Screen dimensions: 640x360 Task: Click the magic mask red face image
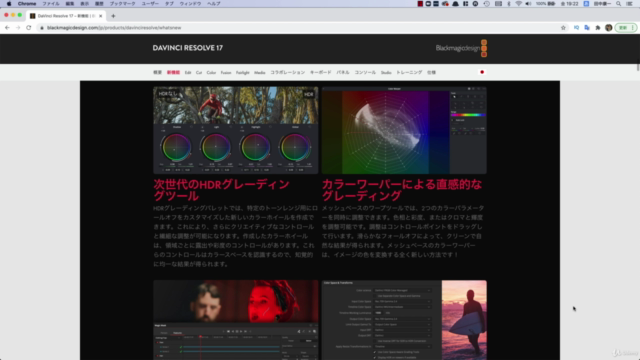pyautogui.click(x=236, y=320)
